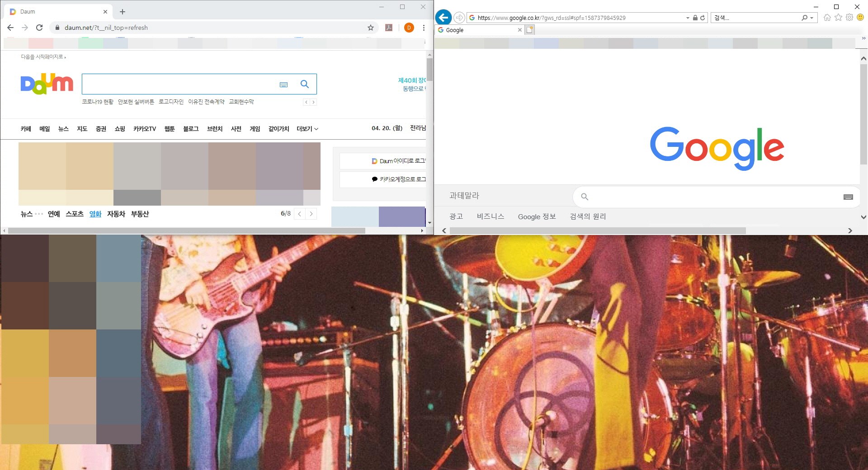Image resolution: width=868 pixels, height=470 pixels.
Task: Open the 웹툰 menu on Daum
Action: (170, 129)
